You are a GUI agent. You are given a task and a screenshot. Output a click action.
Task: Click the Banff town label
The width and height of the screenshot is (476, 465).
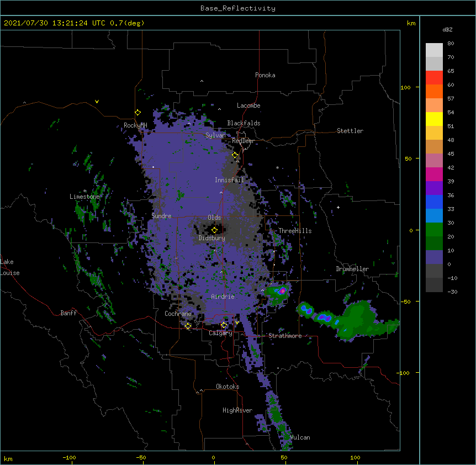click(68, 313)
